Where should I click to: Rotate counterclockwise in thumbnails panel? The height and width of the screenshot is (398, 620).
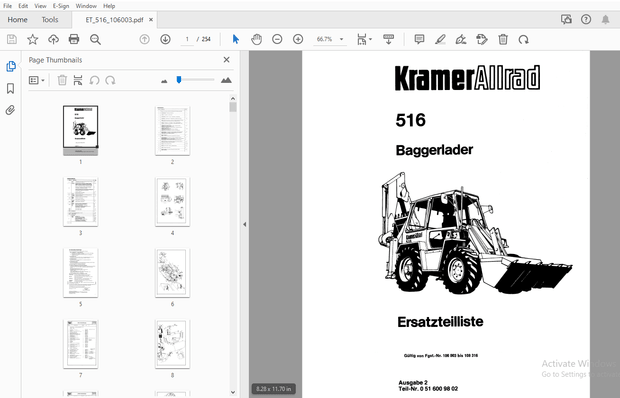94,80
